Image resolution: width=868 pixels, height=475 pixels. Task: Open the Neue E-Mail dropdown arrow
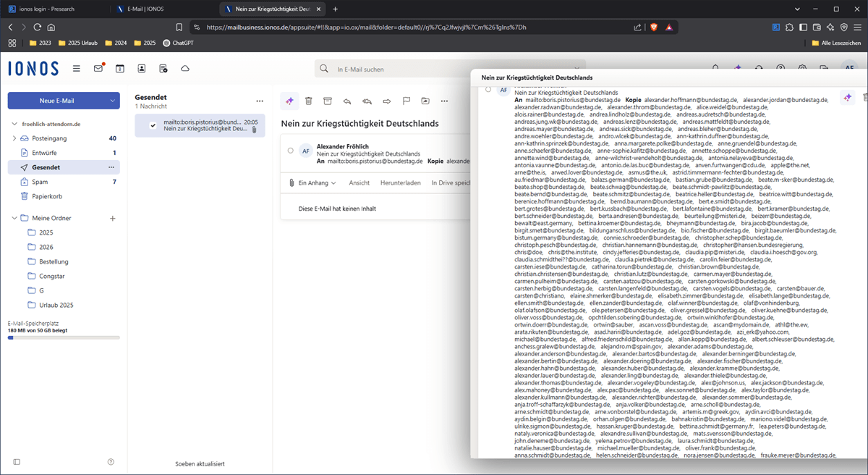111,101
